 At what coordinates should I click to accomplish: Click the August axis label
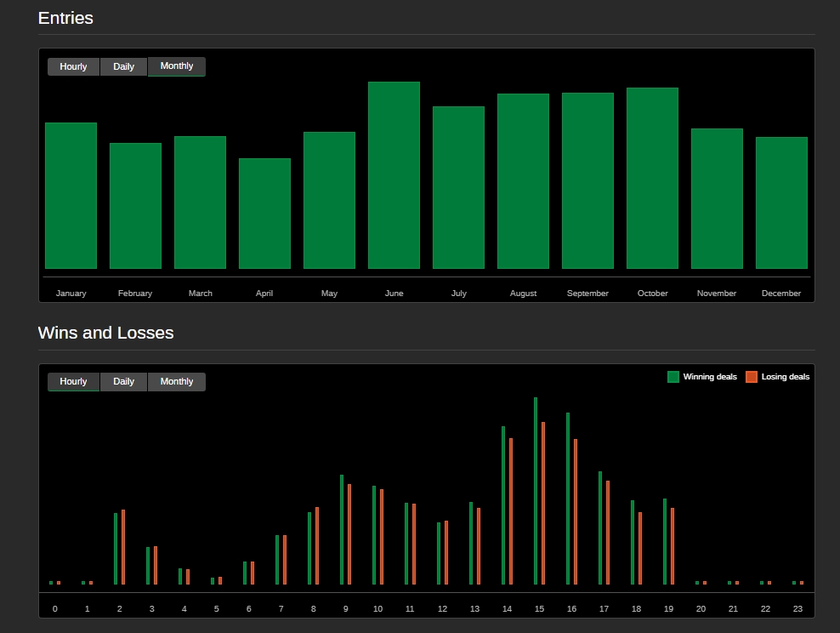click(523, 294)
